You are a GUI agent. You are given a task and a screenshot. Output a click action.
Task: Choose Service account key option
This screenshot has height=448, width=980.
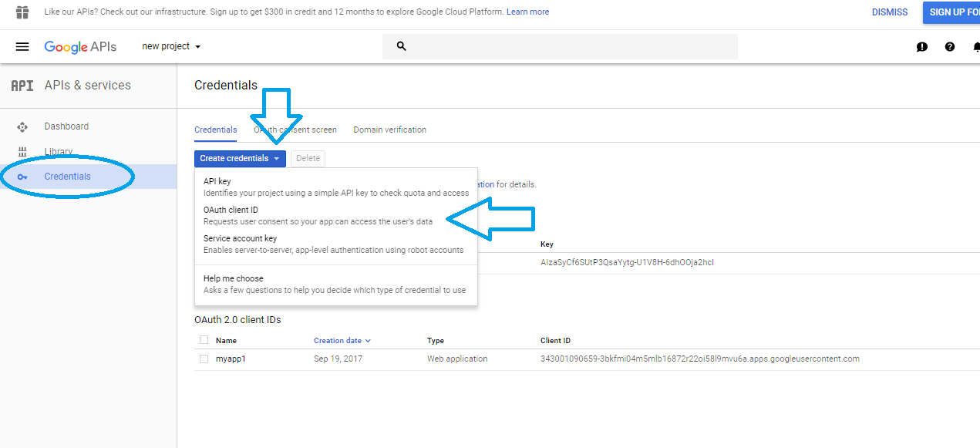tap(336, 244)
